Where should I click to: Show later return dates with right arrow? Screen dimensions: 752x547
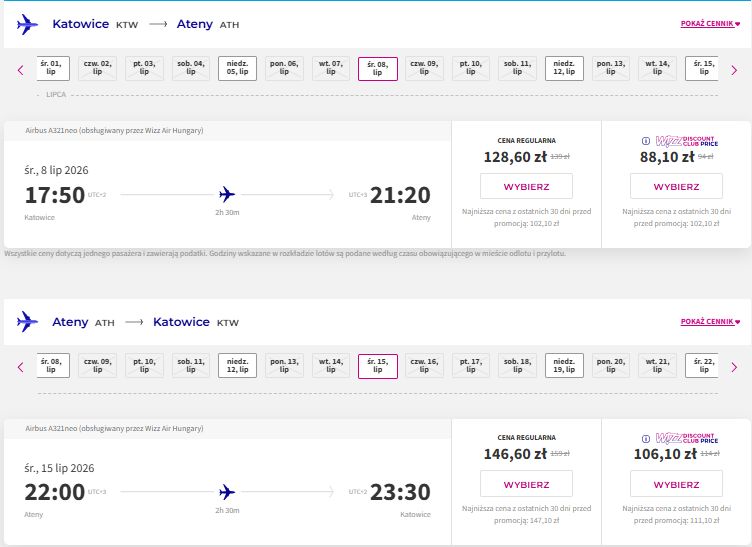click(x=734, y=367)
